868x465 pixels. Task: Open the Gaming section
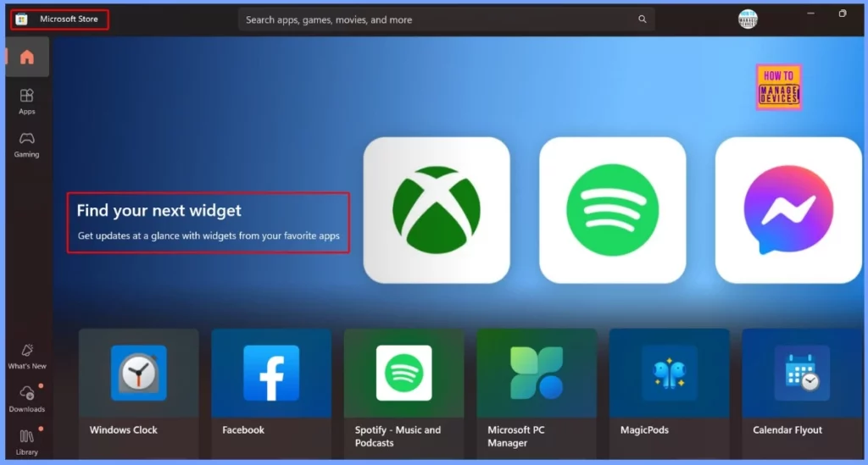pyautogui.click(x=26, y=145)
